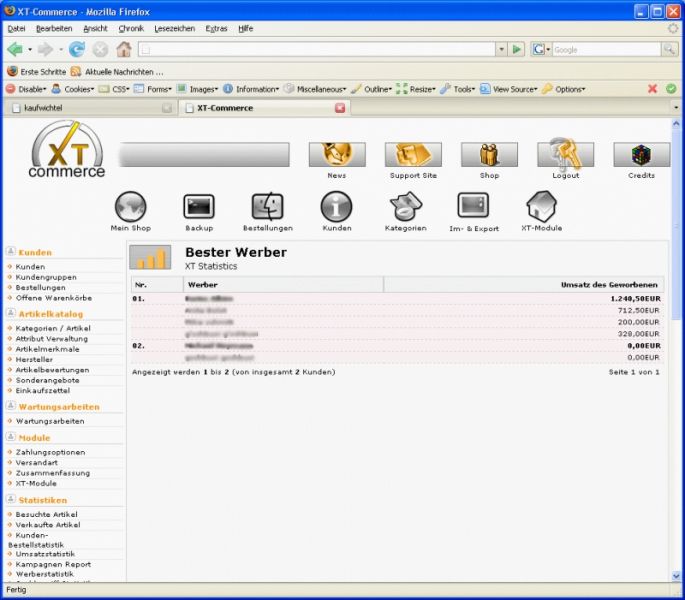Open the Outline dropdown menu

(371, 89)
